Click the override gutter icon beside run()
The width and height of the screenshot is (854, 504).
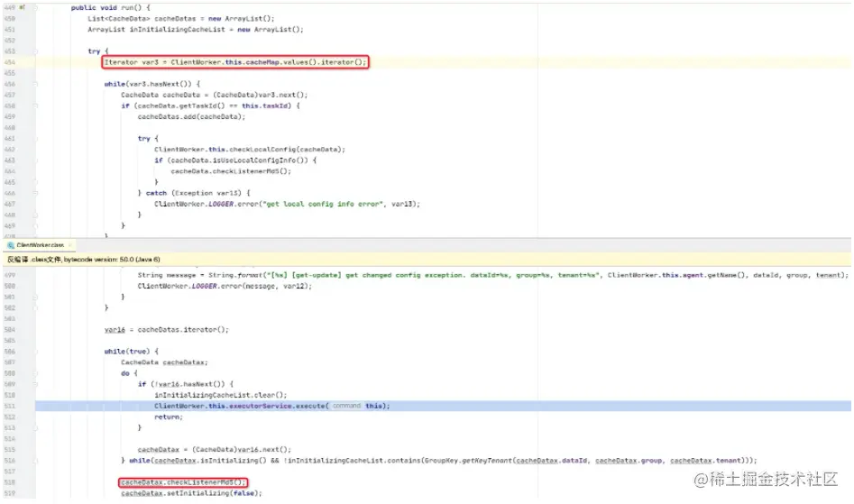[23, 7]
